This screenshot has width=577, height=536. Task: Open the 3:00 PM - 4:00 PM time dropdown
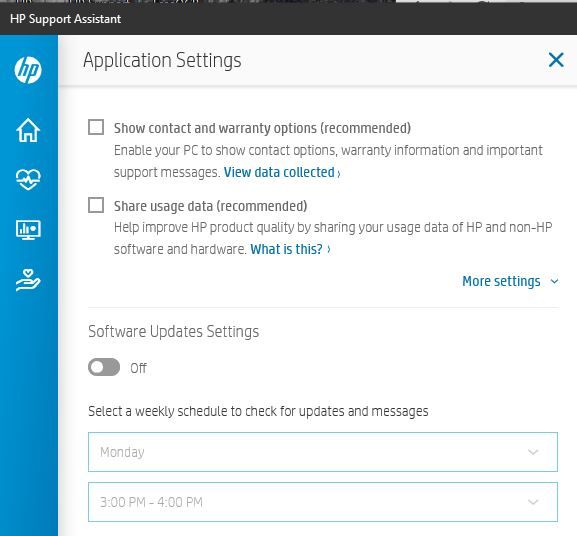(323, 502)
